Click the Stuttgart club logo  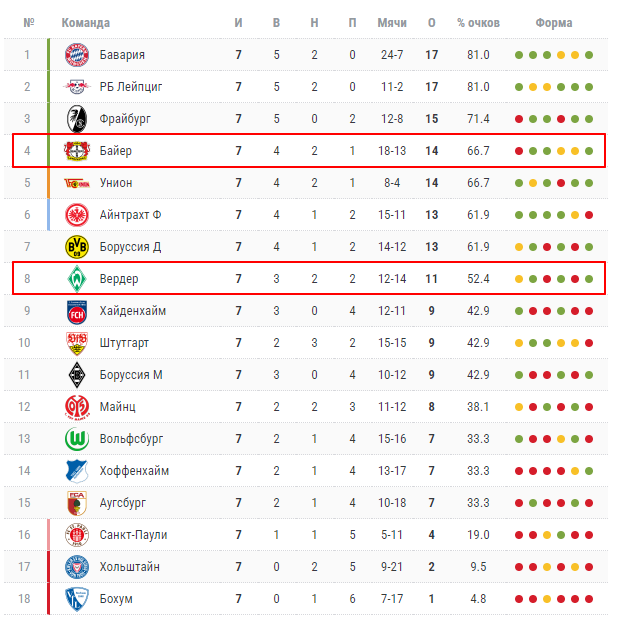click(x=77, y=343)
